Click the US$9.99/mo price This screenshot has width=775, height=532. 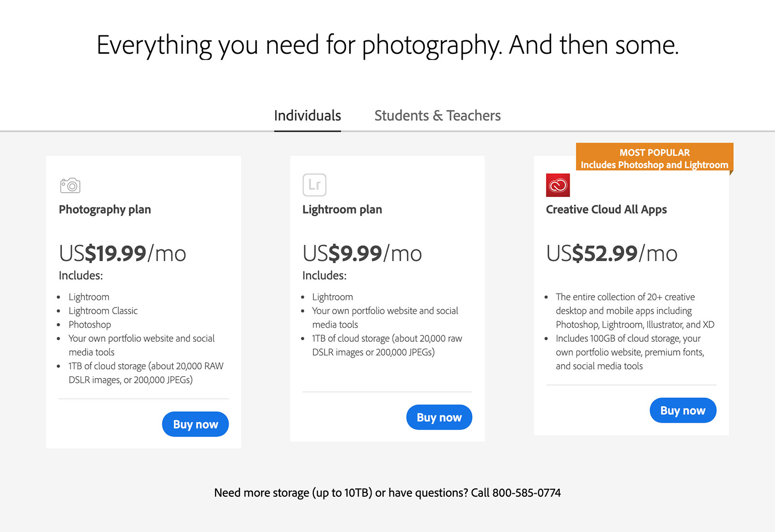tap(362, 253)
